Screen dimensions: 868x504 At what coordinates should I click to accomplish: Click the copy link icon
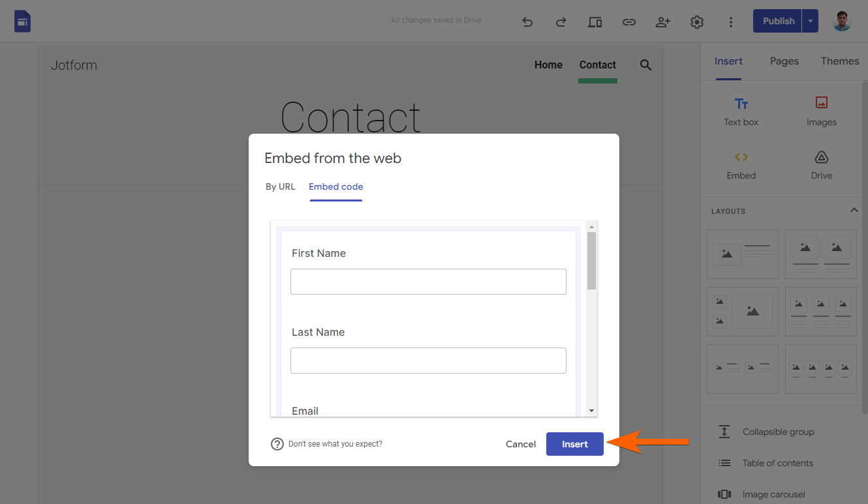[x=628, y=22]
